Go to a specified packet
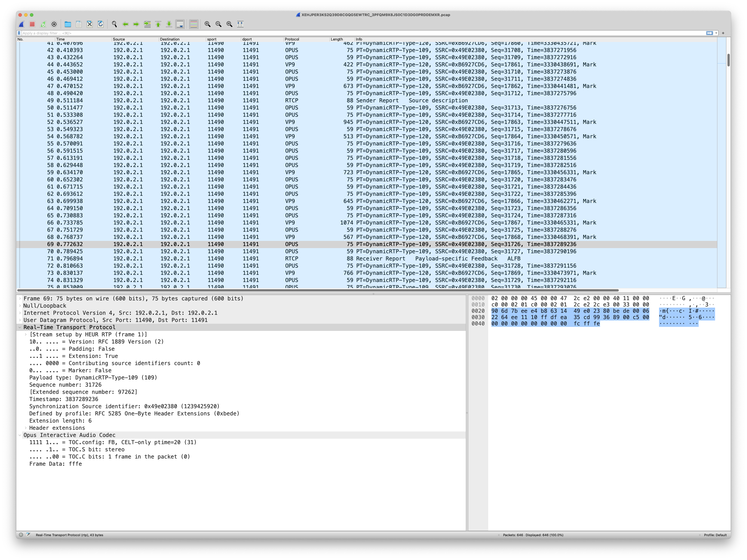This screenshot has width=747, height=560. 147,24
